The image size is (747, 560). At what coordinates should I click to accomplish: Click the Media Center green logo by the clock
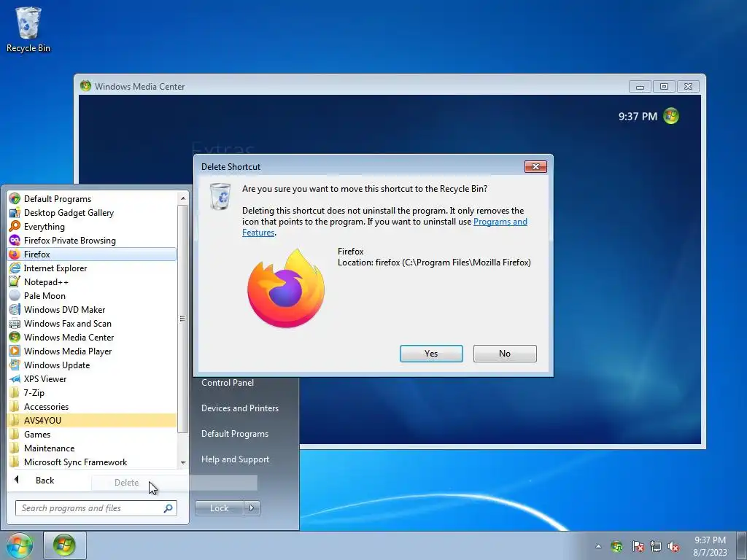pos(671,116)
